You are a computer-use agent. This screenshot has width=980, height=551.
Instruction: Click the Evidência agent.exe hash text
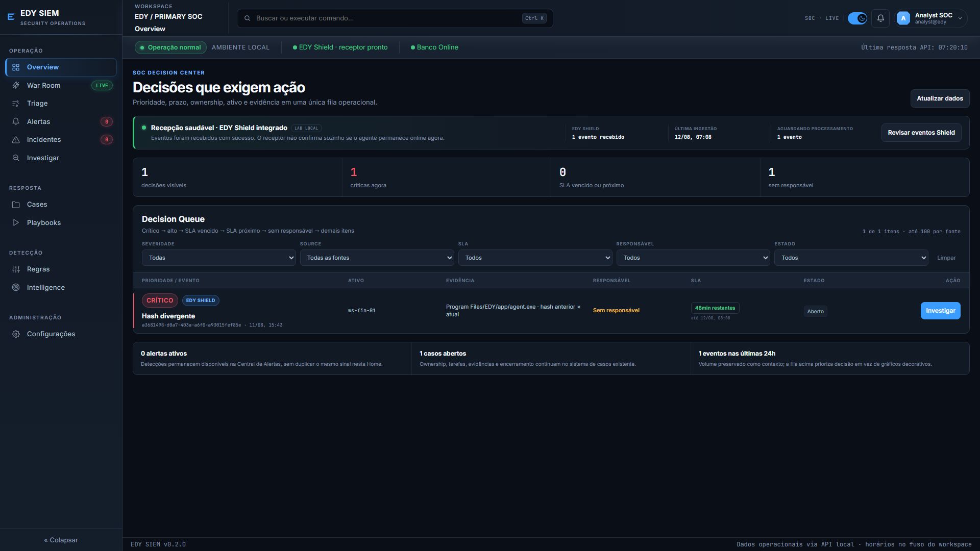pos(513,311)
